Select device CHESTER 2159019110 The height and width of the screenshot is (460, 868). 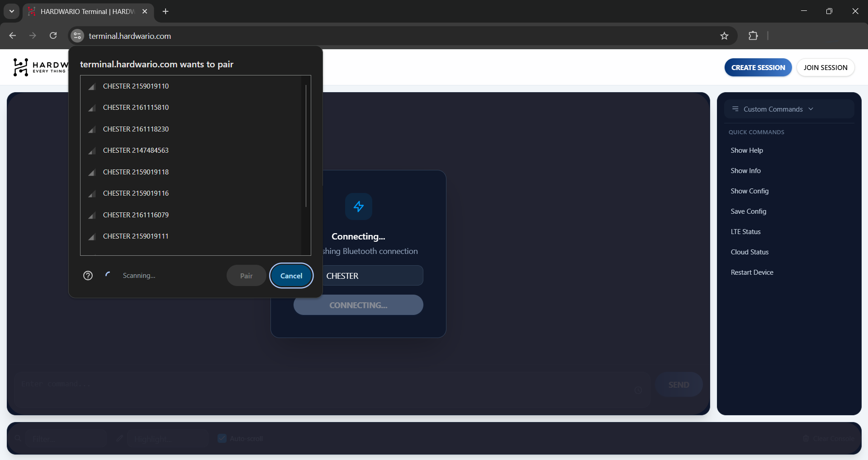tap(136, 86)
